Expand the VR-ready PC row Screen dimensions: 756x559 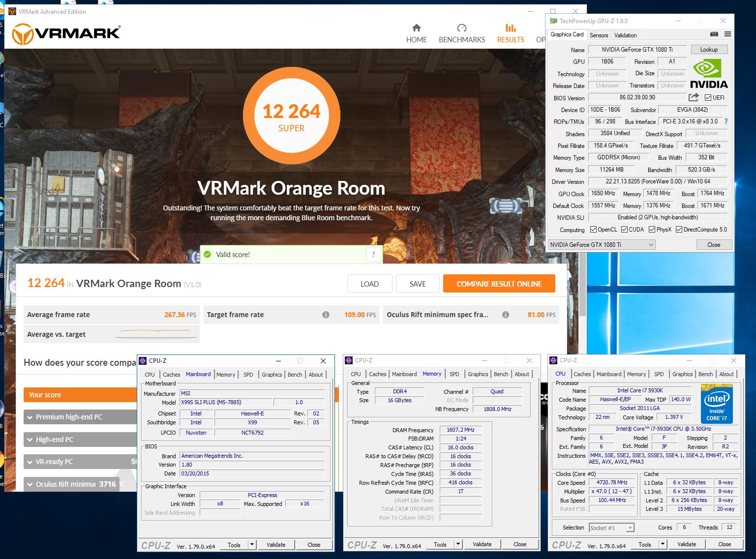(81, 462)
